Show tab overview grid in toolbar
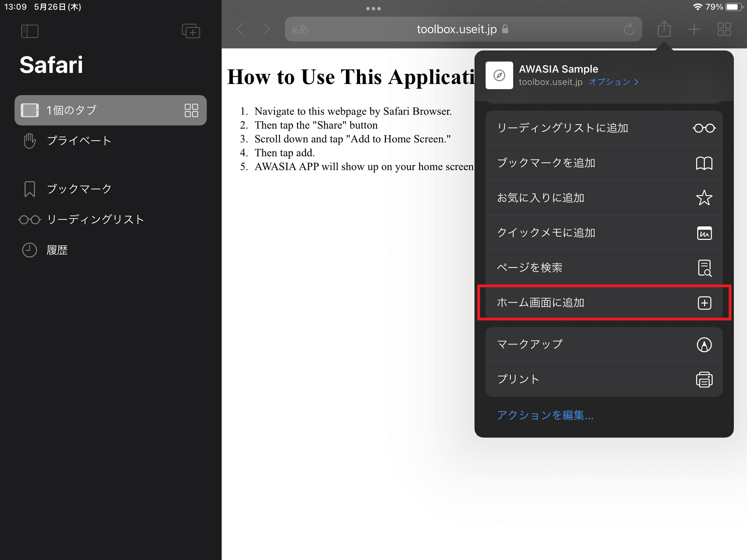 pos(724,29)
